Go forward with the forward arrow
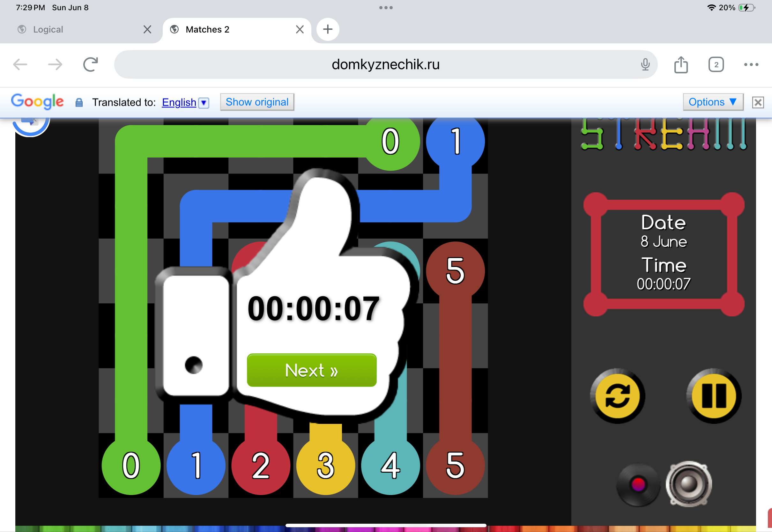Image resolution: width=772 pixels, height=532 pixels. (x=55, y=64)
